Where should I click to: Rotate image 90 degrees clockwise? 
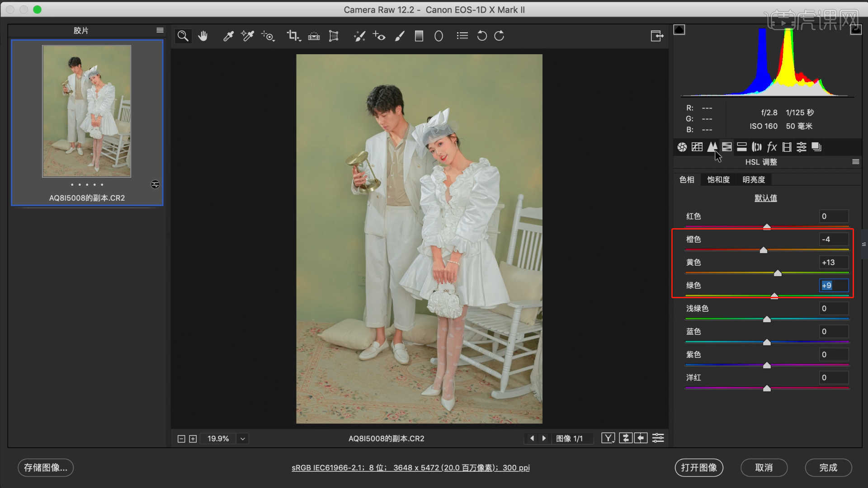coord(499,36)
